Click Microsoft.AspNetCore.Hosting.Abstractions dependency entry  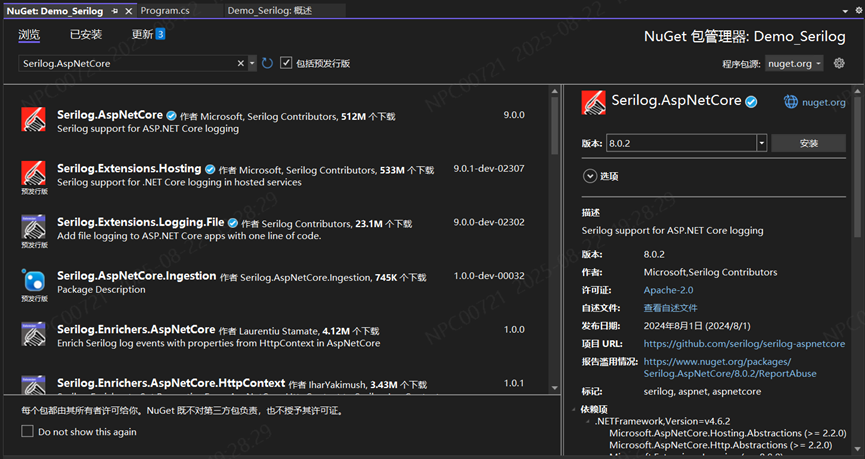click(727, 433)
